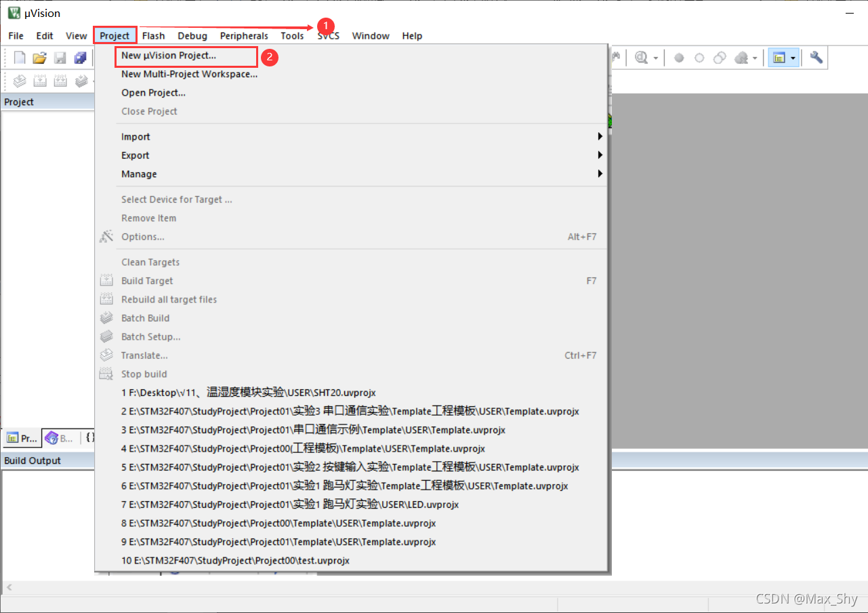
Task: Click Translate... entry with Ctrl+F7 shortcut
Action: click(351, 355)
